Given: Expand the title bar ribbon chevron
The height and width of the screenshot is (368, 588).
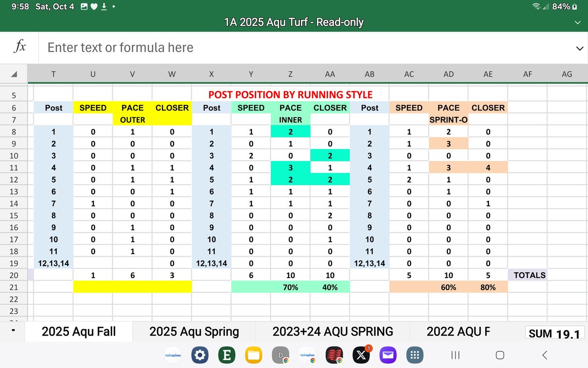Looking at the screenshot, I should tap(577, 23).
